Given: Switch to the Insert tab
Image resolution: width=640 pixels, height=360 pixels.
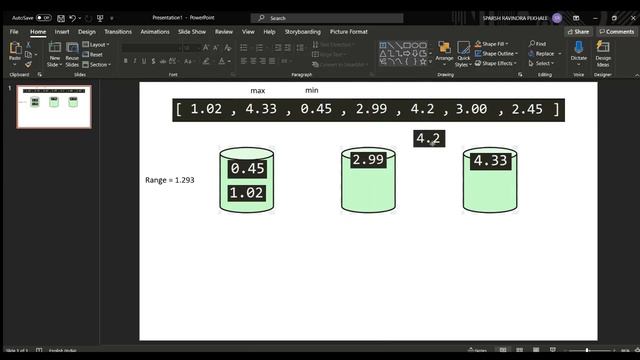Looking at the screenshot, I should click(62, 31).
